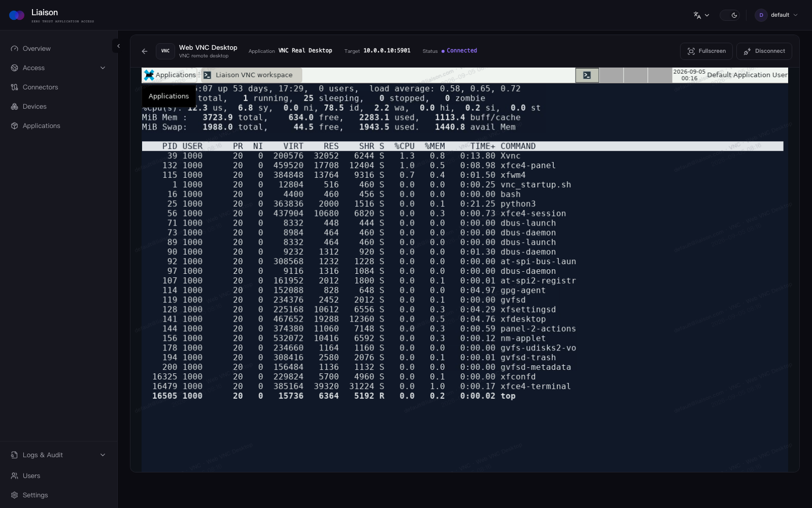Click the Liaison logo
Screen dimensions: 812x508
coord(17,15)
